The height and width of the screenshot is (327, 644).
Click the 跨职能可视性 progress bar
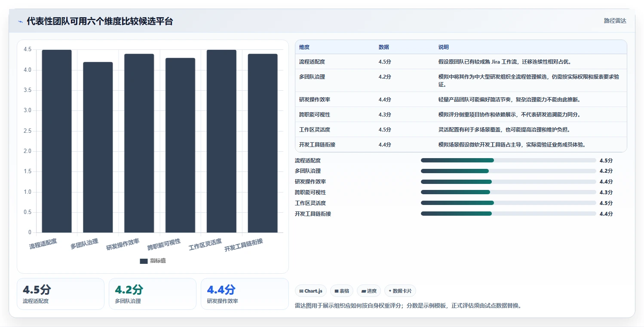coord(509,192)
